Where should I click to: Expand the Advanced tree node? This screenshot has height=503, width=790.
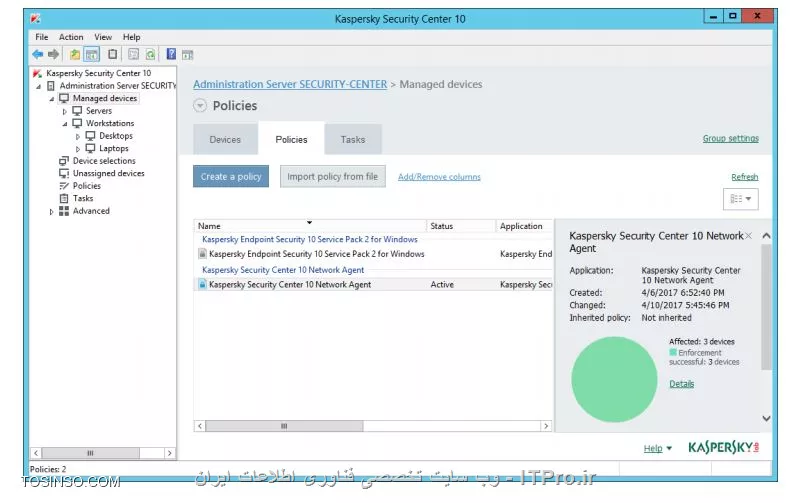click(x=51, y=212)
